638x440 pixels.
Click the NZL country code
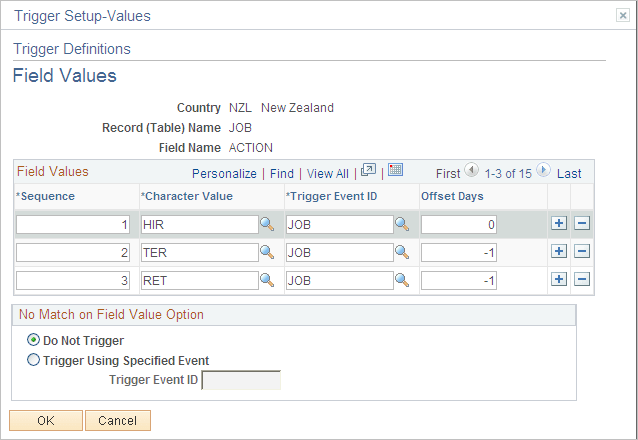tap(240, 108)
